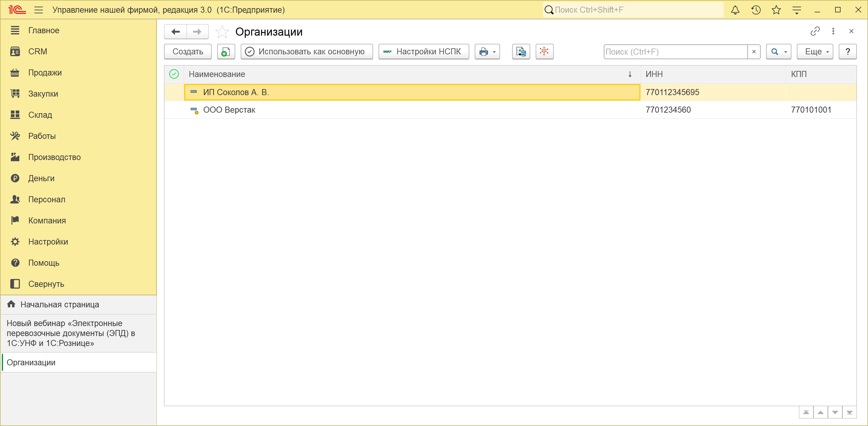Jump to the first row of the list
Screen dimensions: 868x426
[806, 412]
